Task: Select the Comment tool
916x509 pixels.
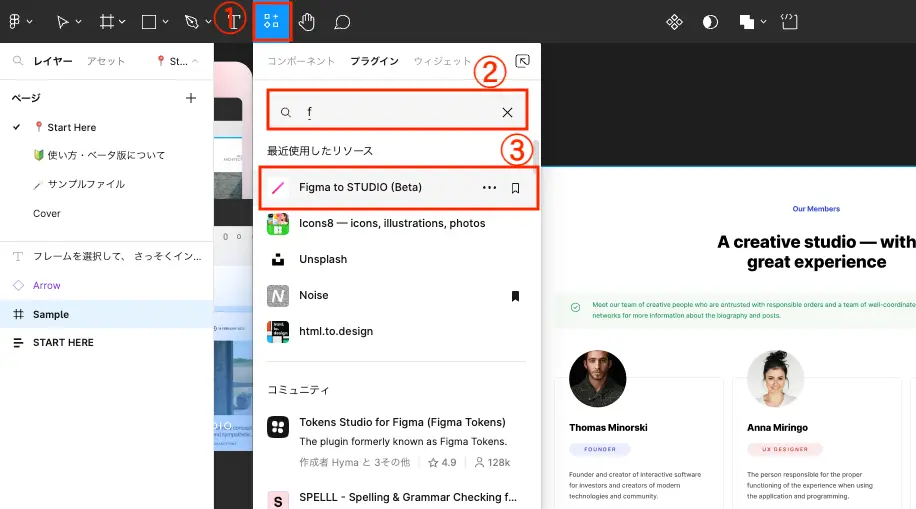Action: point(342,22)
